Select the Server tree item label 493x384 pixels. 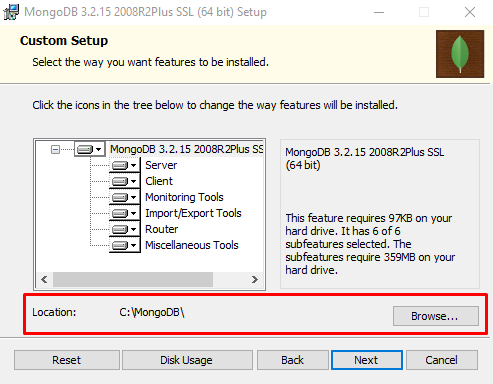(161, 165)
